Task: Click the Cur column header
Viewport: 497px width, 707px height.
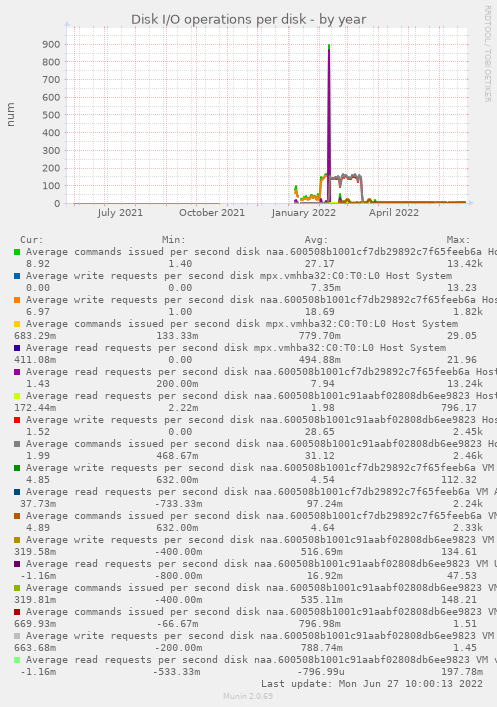Action: click(32, 240)
